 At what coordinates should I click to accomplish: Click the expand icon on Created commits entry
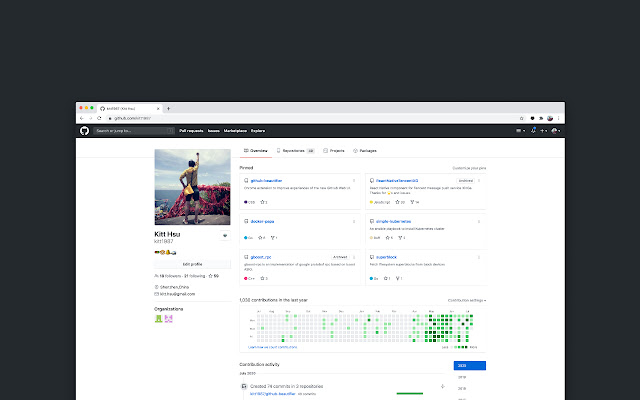442,386
